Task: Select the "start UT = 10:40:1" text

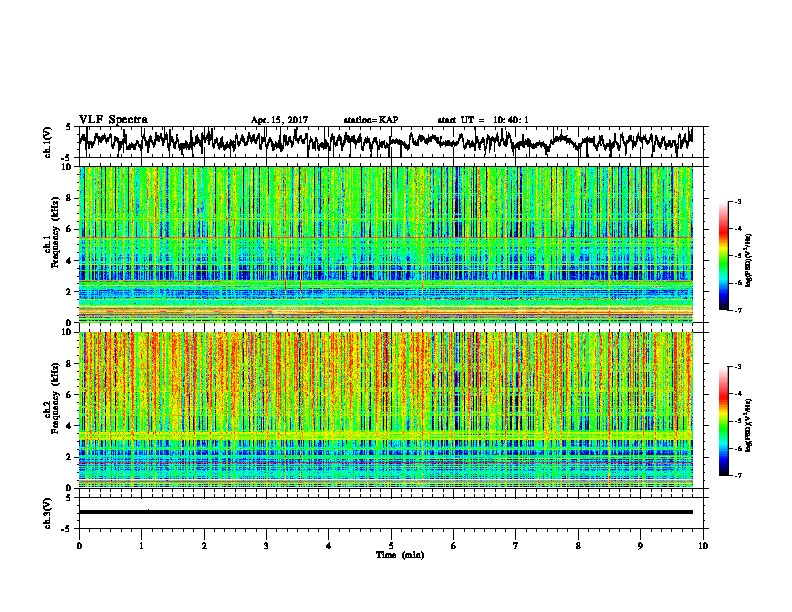Action: tap(483, 120)
